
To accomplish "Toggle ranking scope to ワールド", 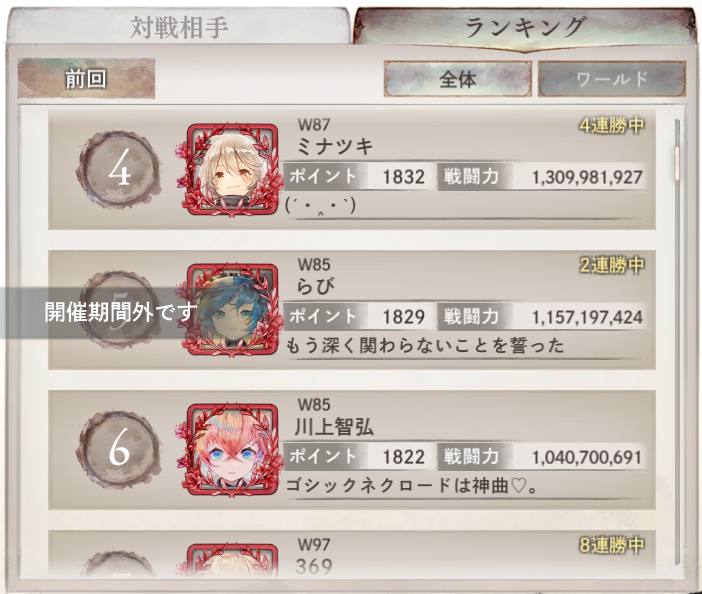I will [612, 79].
